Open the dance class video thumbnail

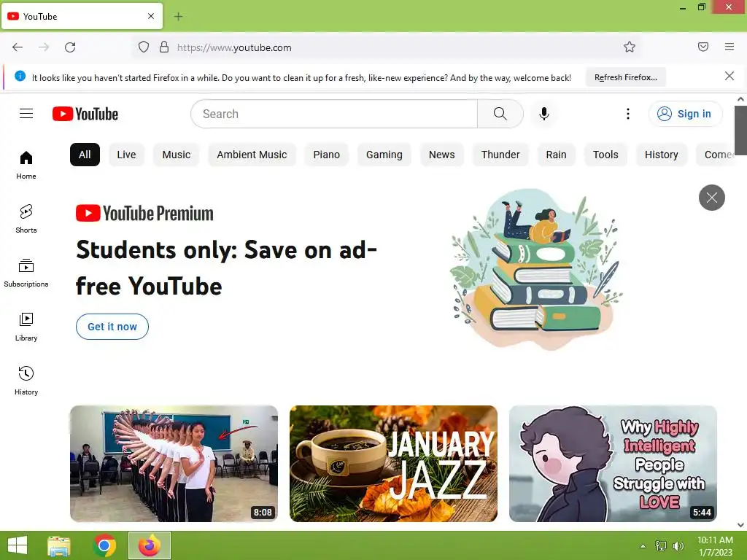[174, 464]
